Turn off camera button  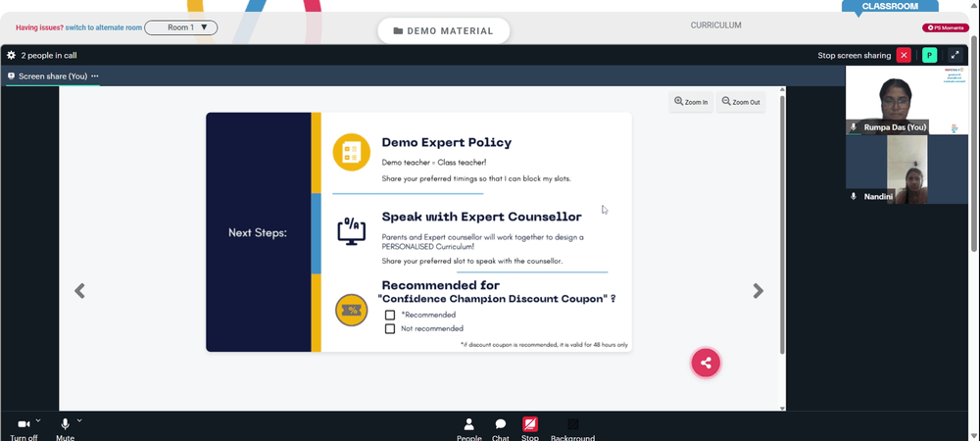24,430
